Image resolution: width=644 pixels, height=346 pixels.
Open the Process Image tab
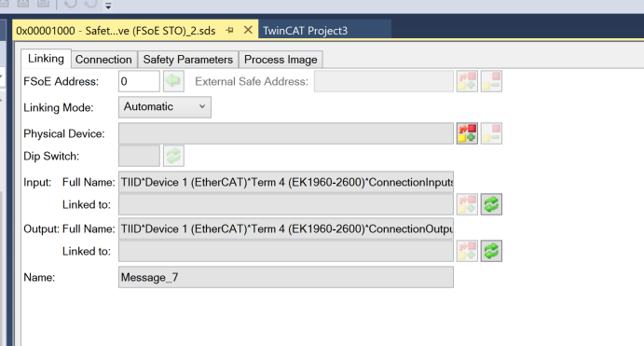point(281,60)
